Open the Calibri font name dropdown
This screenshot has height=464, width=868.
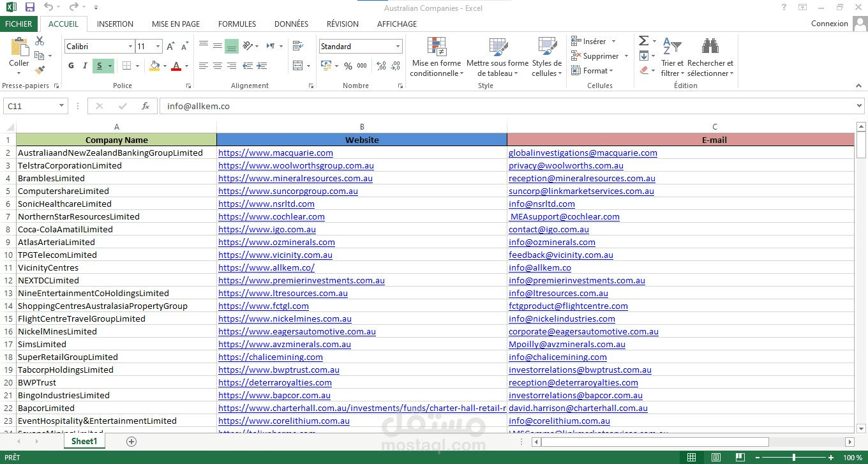(130, 47)
